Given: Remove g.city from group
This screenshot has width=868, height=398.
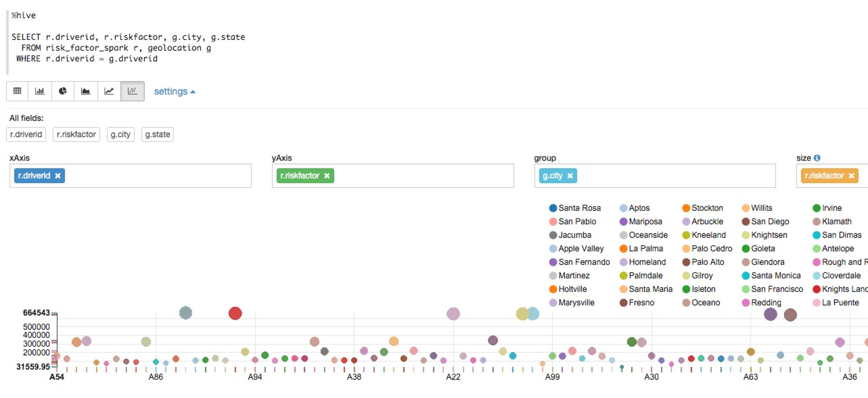Looking at the screenshot, I should (570, 176).
